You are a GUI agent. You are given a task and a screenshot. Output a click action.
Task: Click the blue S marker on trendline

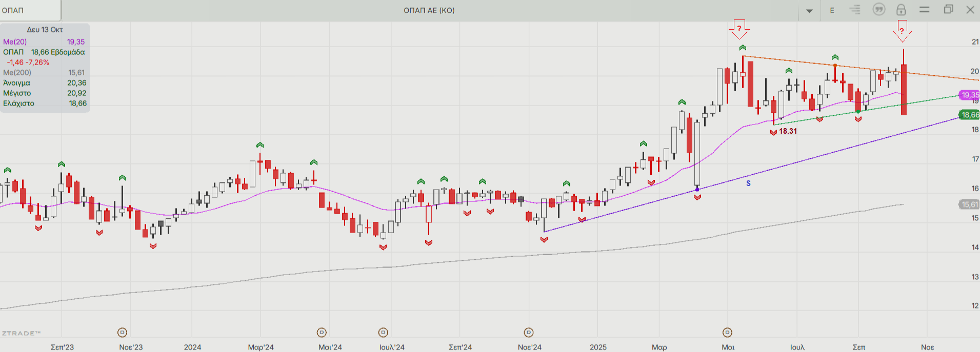[748, 183]
